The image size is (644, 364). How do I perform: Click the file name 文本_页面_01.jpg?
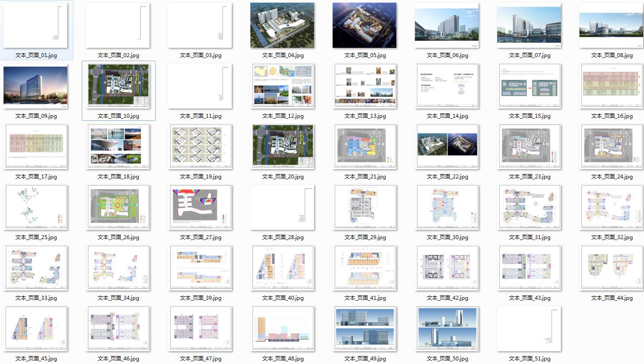(36, 55)
